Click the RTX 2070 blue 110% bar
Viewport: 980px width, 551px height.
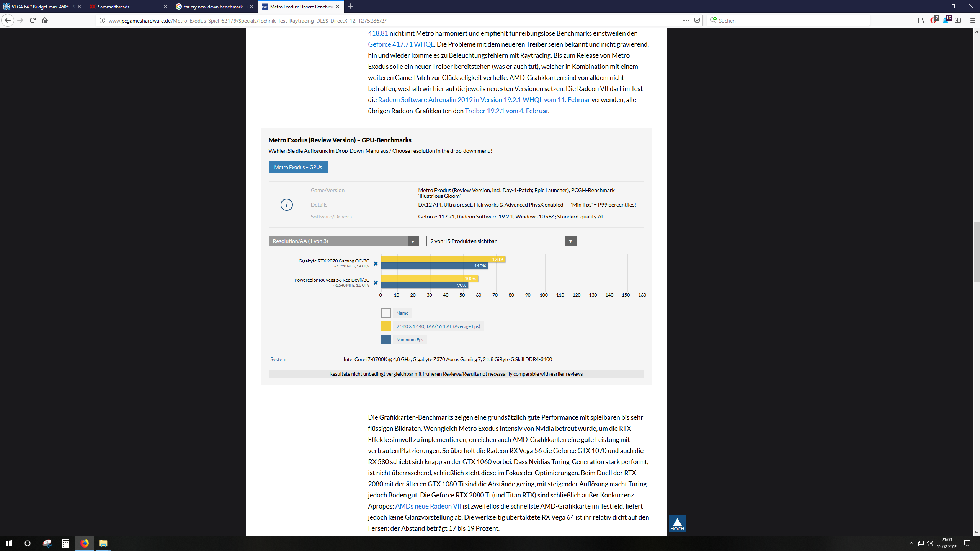click(x=434, y=266)
